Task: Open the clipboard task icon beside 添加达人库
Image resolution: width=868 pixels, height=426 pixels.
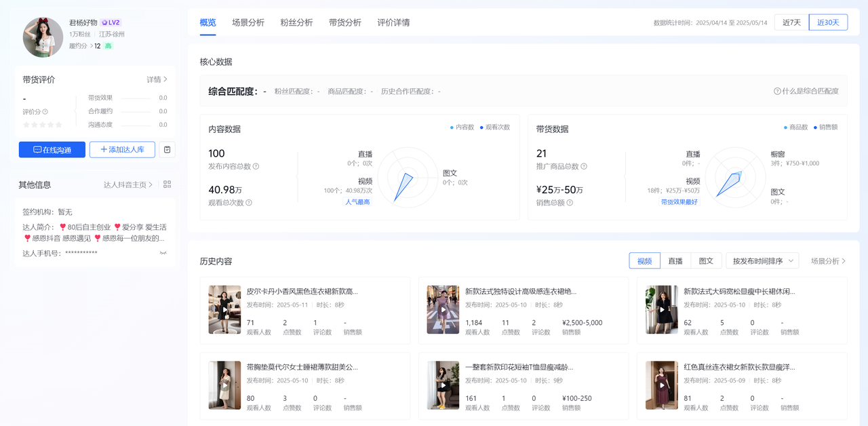Action: [x=168, y=150]
